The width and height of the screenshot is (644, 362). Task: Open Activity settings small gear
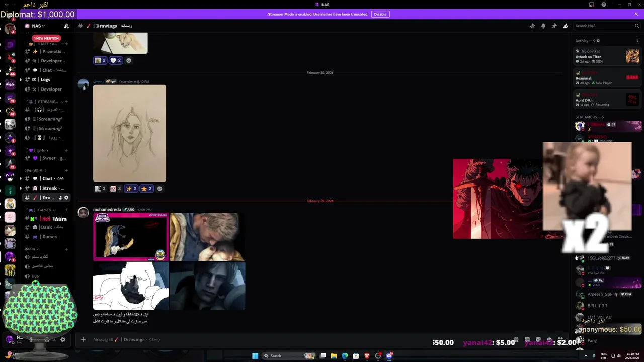(x=598, y=41)
